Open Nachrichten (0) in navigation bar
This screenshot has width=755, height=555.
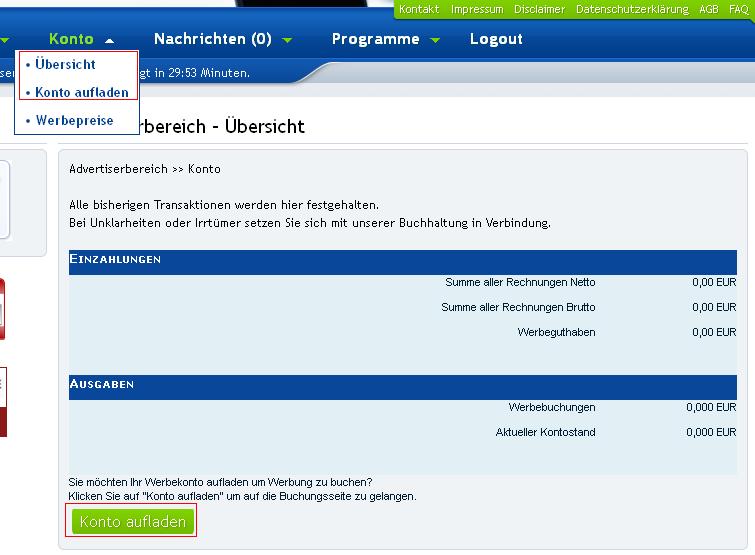212,39
